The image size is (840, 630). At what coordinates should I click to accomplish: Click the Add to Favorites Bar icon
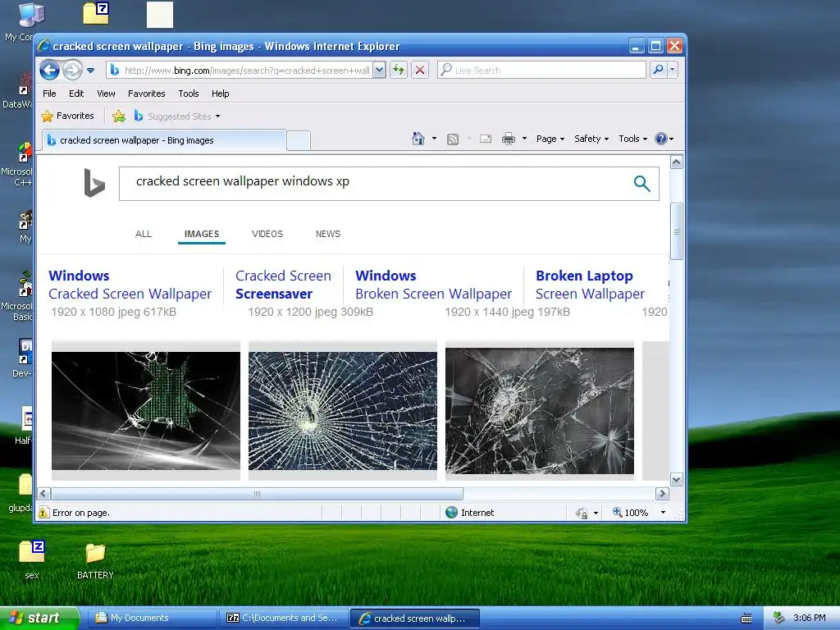pos(119,116)
